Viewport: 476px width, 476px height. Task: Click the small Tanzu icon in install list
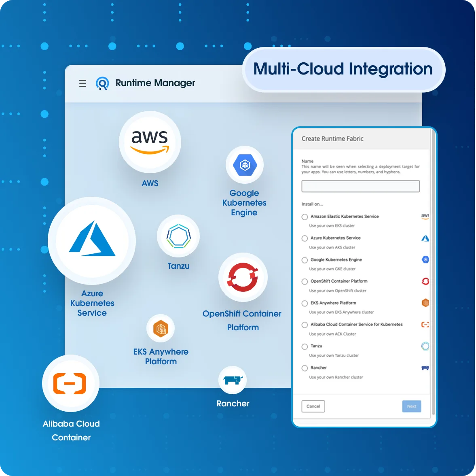[425, 346]
